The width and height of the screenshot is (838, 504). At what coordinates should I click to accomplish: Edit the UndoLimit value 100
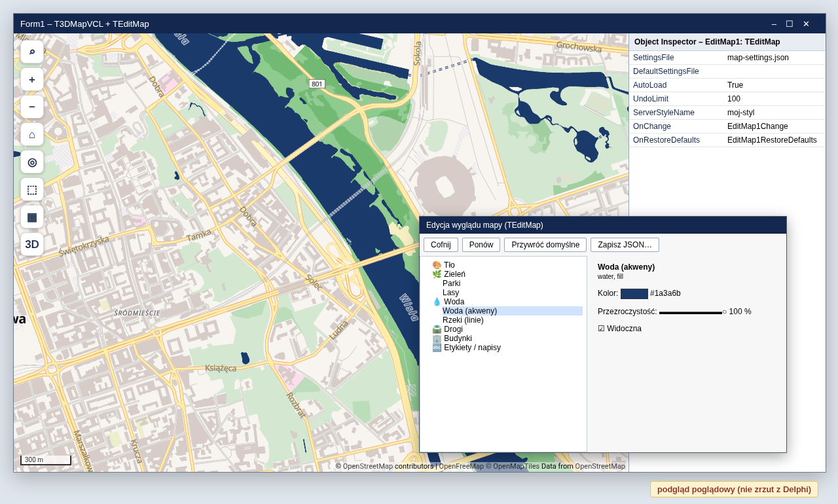(734, 99)
